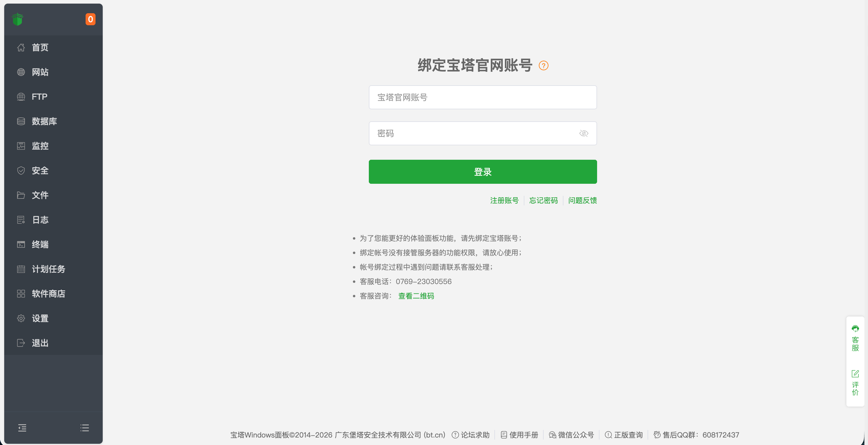Open the menu list icon at sidebar bottom

85,428
